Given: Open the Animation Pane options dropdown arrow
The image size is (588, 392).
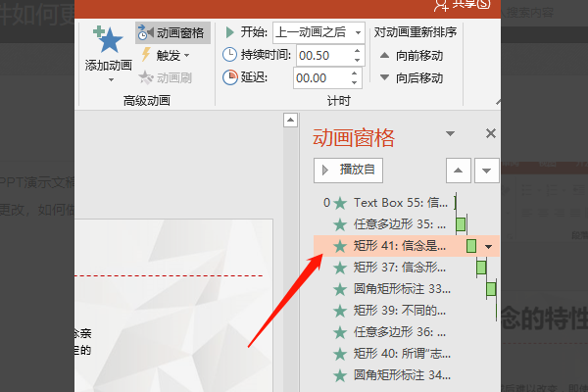Looking at the screenshot, I should (450, 134).
